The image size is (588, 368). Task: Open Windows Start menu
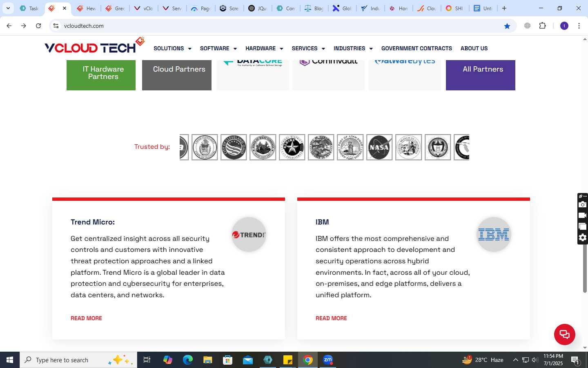10,360
